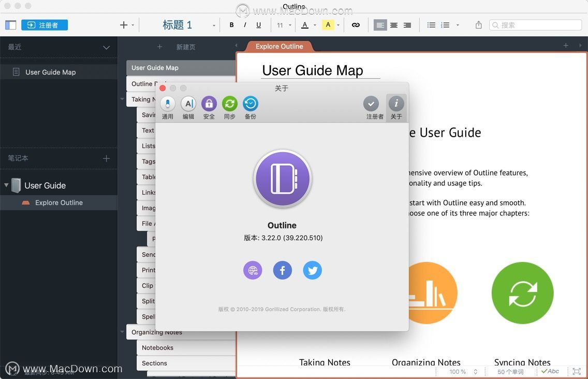Open the Tags page in page list
This screenshot has width=588, height=379.
tap(146, 162)
